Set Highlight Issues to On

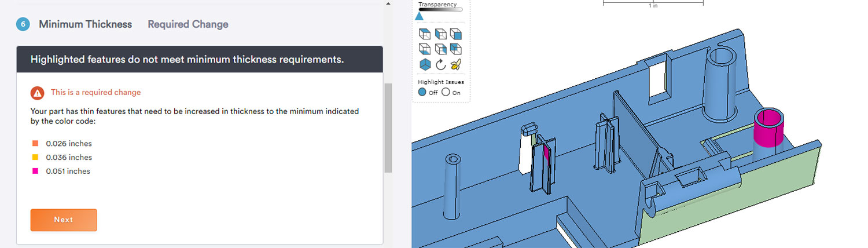coord(446,92)
